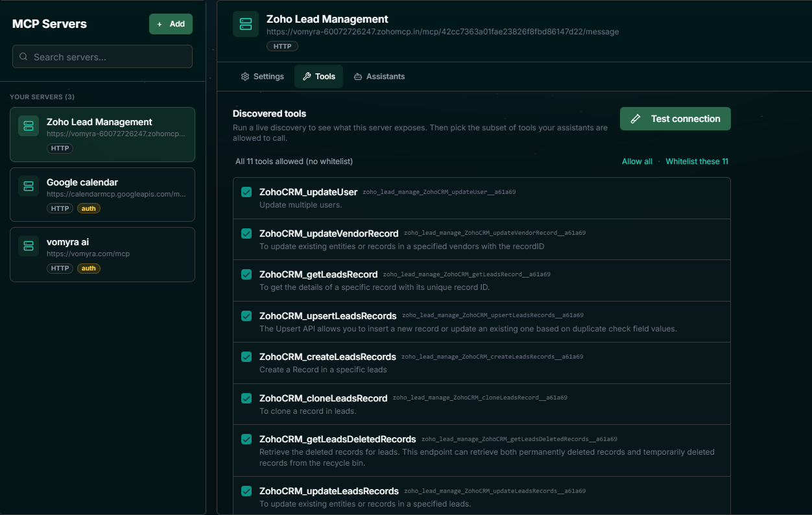Click the magnifier icon in the search box
812x515 pixels.
[x=23, y=56]
